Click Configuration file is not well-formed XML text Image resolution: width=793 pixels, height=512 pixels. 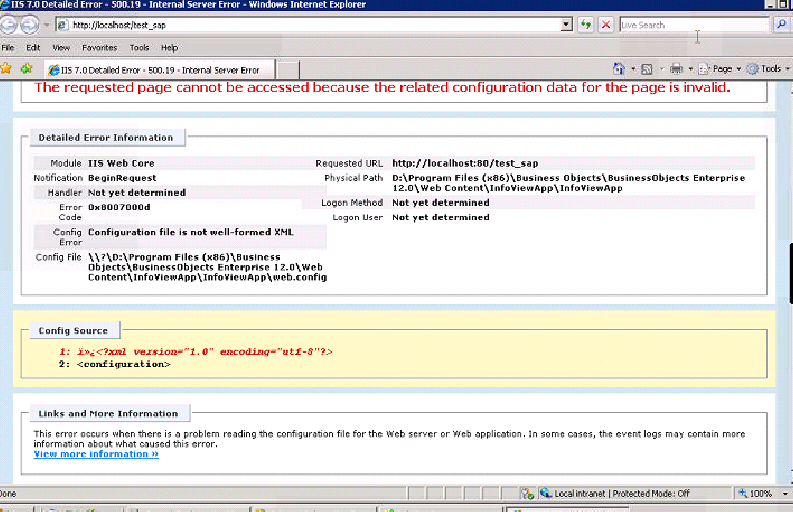(191, 232)
